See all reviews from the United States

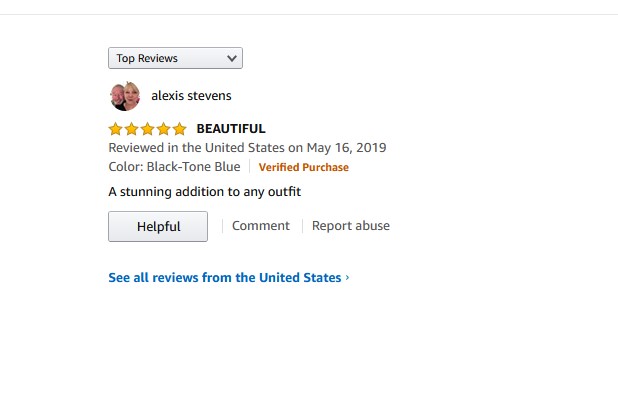(x=224, y=278)
